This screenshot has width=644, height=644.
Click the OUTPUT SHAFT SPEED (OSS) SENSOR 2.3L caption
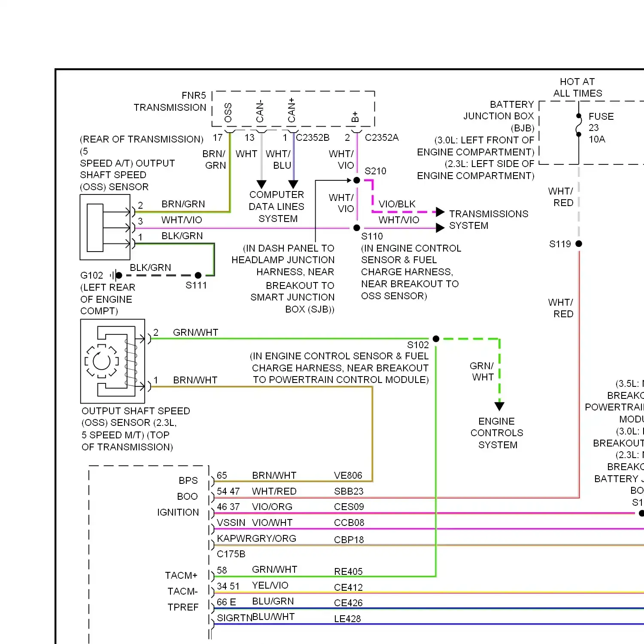(136, 429)
